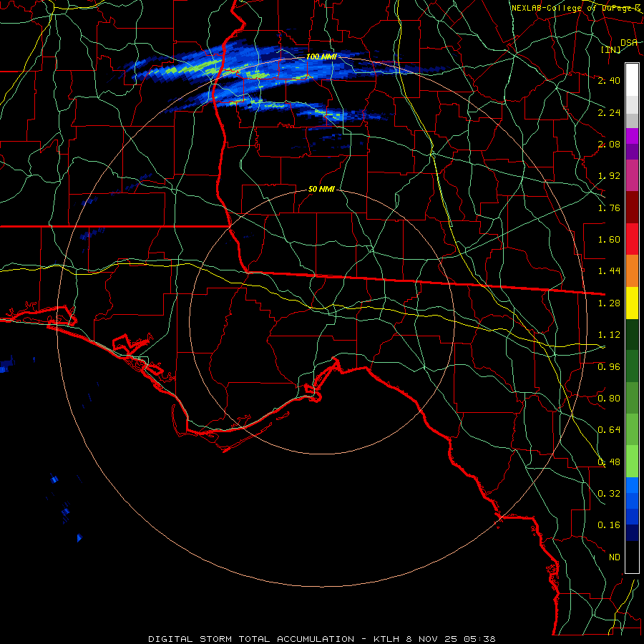Click the 100 NMI range ring label
The image size is (644, 644).
[x=321, y=57]
